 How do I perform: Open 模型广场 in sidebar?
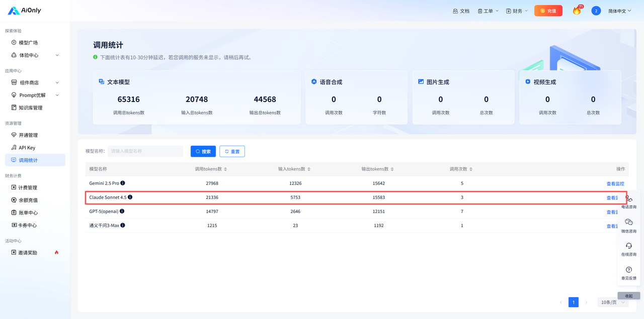[x=28, y=43]
